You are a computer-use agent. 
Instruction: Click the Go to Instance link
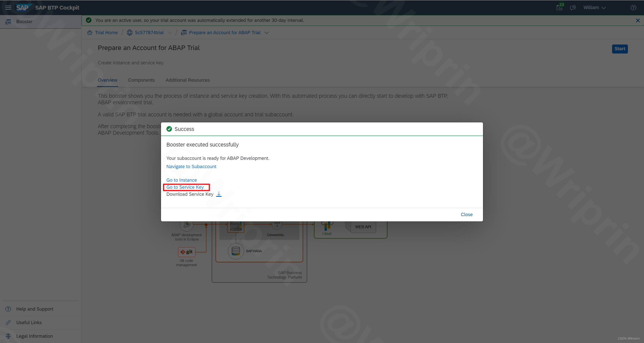181,180
